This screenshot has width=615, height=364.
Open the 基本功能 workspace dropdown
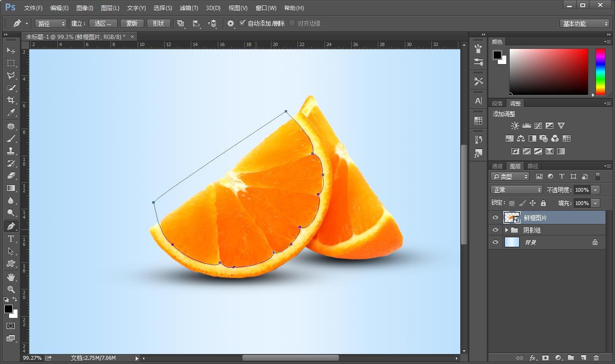coord(584,24)
